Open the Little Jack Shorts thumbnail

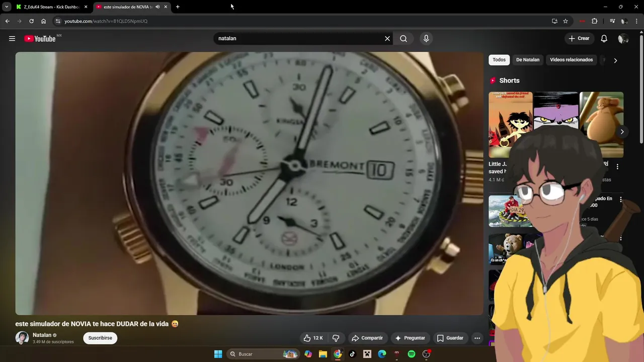(510, 125)
